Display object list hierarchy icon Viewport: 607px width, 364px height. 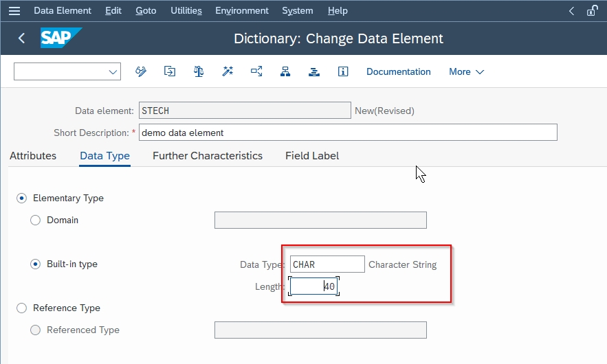[285, 71]
